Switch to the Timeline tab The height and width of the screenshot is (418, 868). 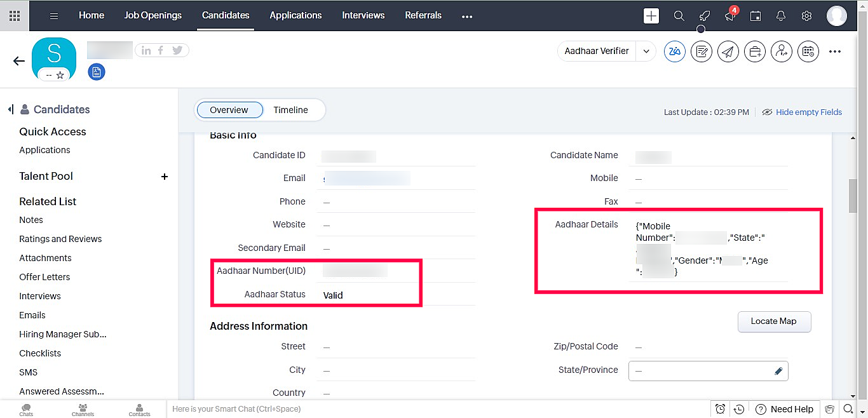tap(290, 110)
